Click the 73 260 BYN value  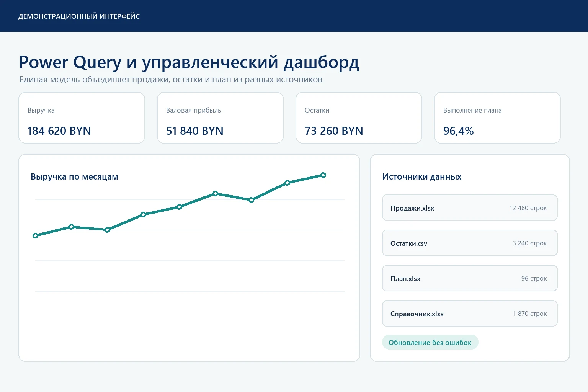tap(334, 131)
